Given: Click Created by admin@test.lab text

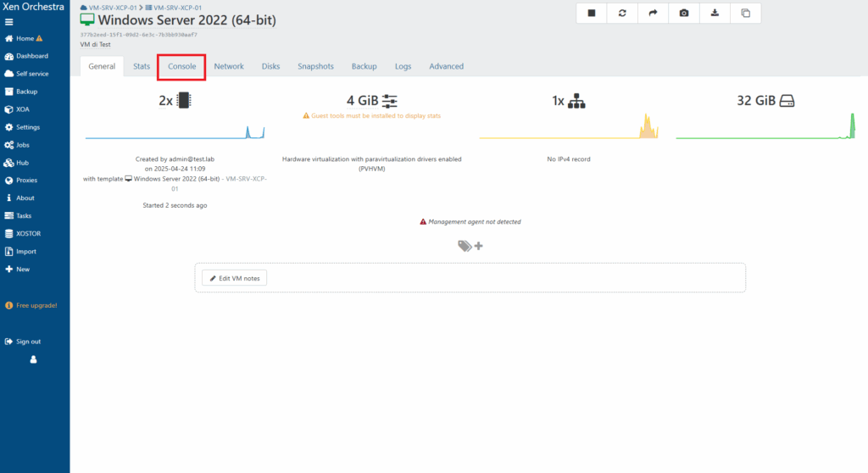Looking at the screenshot, I should point(175,159).
